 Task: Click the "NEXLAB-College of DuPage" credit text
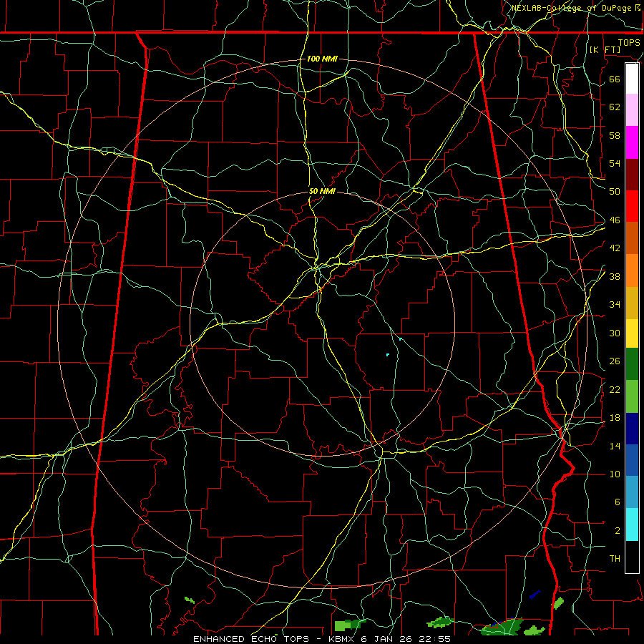click(571, 8)
